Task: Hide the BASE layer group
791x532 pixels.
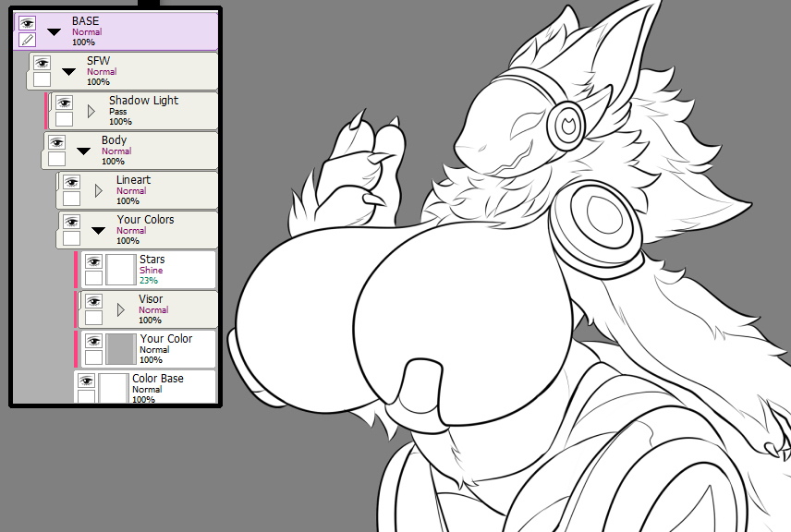Action: (27, 23)
